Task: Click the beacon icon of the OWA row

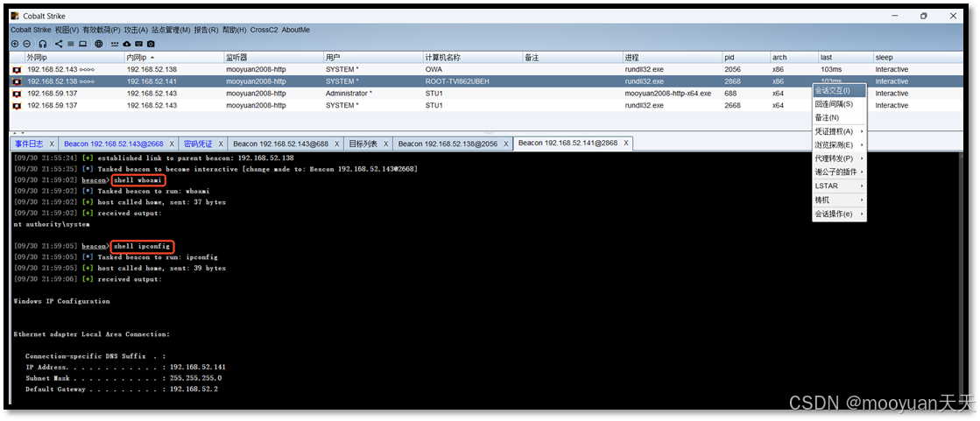Action: (17, 69)
